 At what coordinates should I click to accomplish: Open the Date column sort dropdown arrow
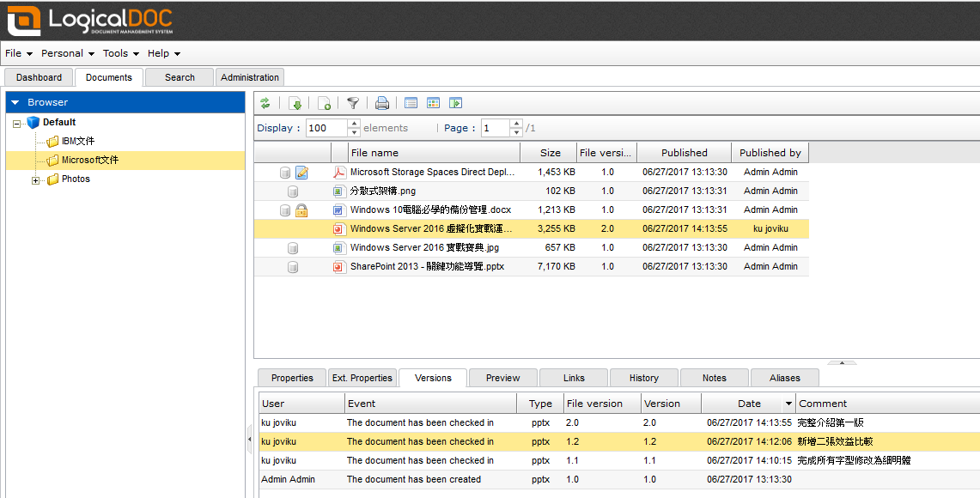(x=788, y=404)
